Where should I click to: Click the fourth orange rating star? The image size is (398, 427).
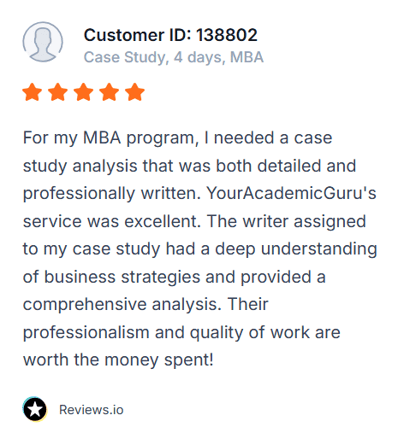[109, 92]
